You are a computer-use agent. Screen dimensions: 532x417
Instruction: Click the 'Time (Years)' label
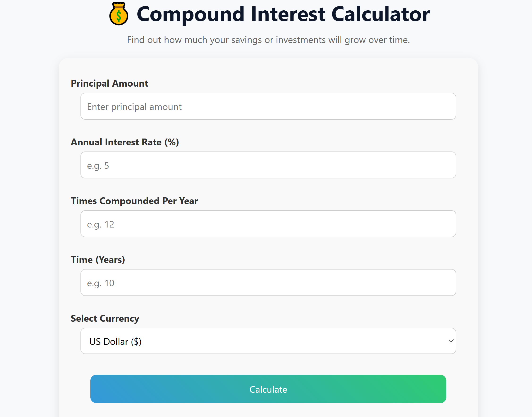coord(98,260)
